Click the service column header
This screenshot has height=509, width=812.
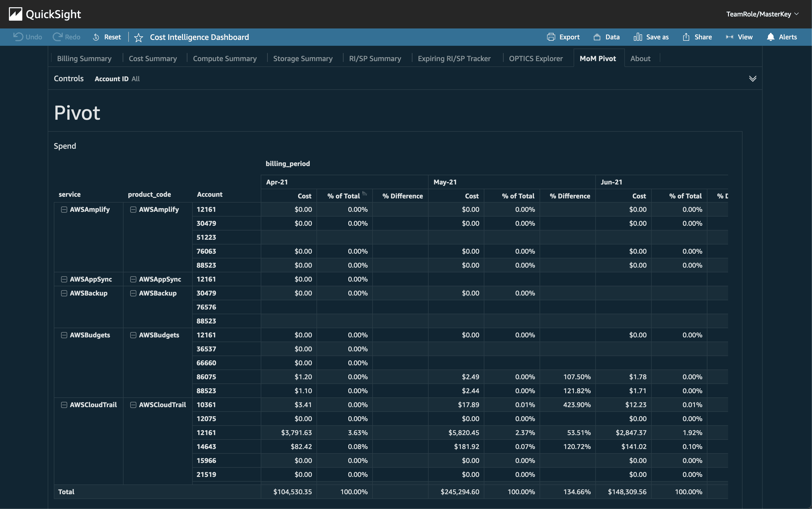click(x=70, y=194)
